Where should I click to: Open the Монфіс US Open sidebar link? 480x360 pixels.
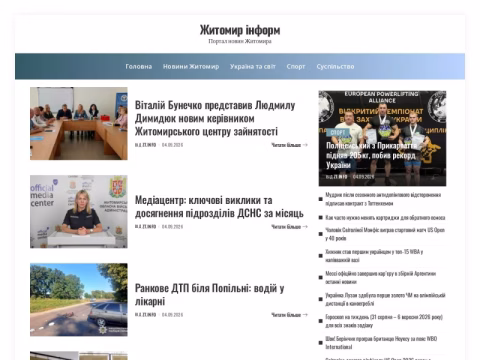(x=385, y=234)
